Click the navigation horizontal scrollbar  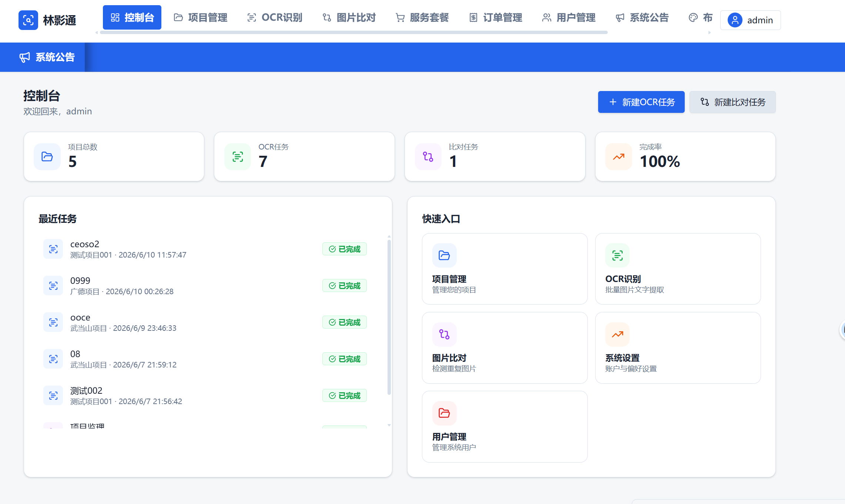click(x=353, y=33)
